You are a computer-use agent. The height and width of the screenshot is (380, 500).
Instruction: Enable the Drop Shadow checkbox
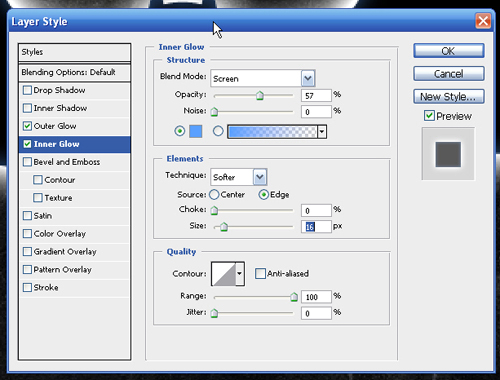point(27,90)
